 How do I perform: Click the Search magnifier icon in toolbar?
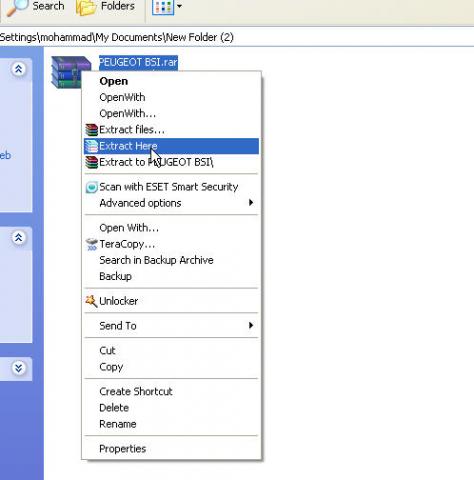(17, 7)
